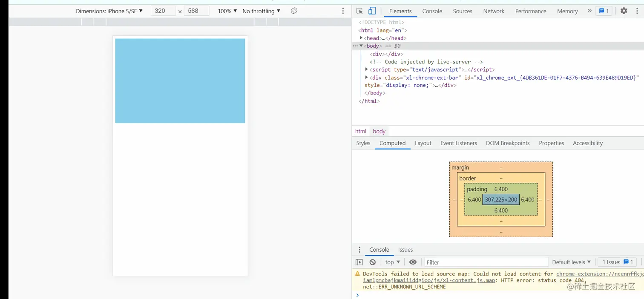The height and width of the screenshot is (299, 644).
Task: Click the eye live expression icon
Action: tap(413, 262)
